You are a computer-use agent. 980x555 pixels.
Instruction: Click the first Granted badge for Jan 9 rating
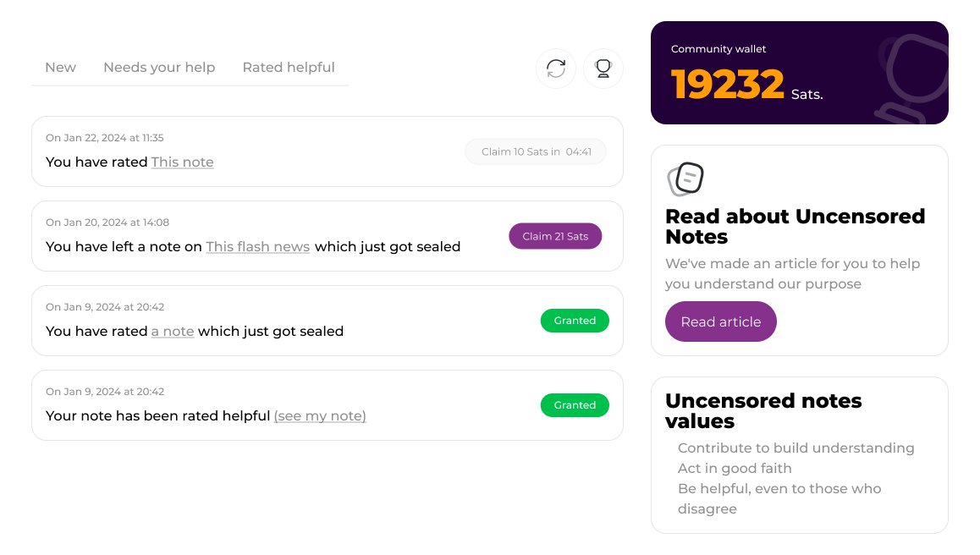[575, 321]
